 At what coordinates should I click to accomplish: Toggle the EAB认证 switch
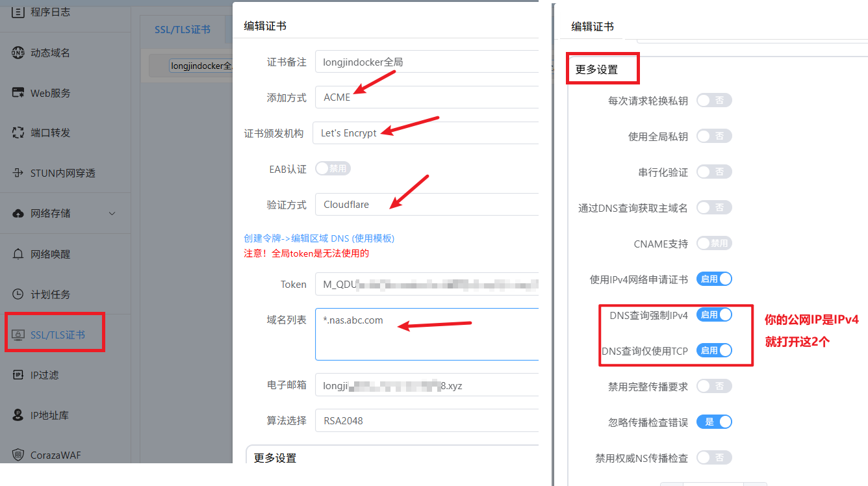pyautogui.click(x=333, y=168)
